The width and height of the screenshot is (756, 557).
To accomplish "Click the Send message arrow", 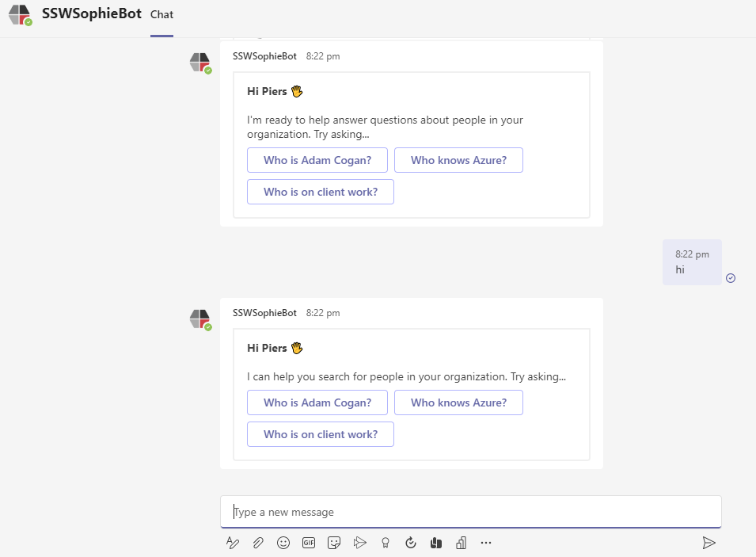I will click(709, 543).
